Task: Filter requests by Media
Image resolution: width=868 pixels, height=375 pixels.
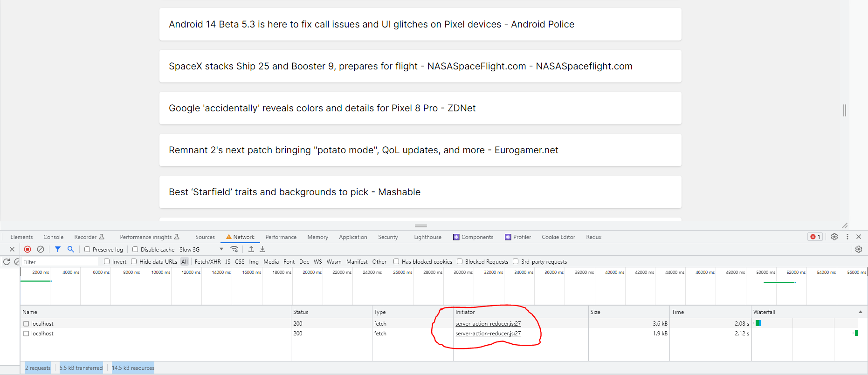Action: pyautogui.click(x=271, y=262)
